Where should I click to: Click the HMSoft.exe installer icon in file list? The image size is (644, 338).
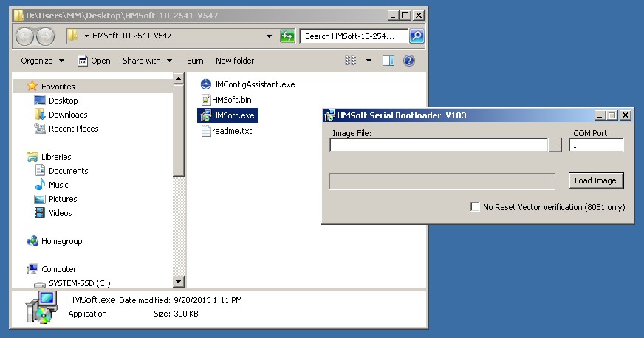pyautogui.click(x=205, y=115)
